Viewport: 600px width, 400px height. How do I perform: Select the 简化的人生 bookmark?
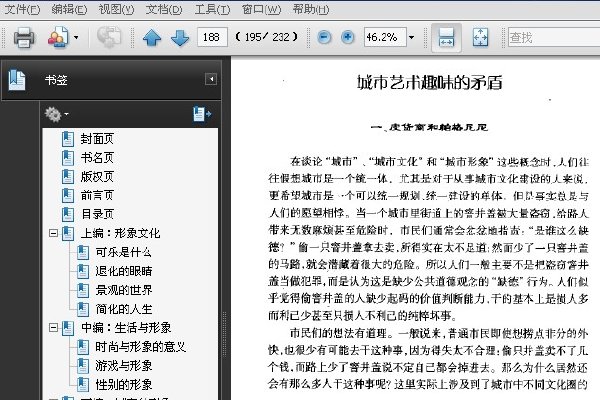124,309
